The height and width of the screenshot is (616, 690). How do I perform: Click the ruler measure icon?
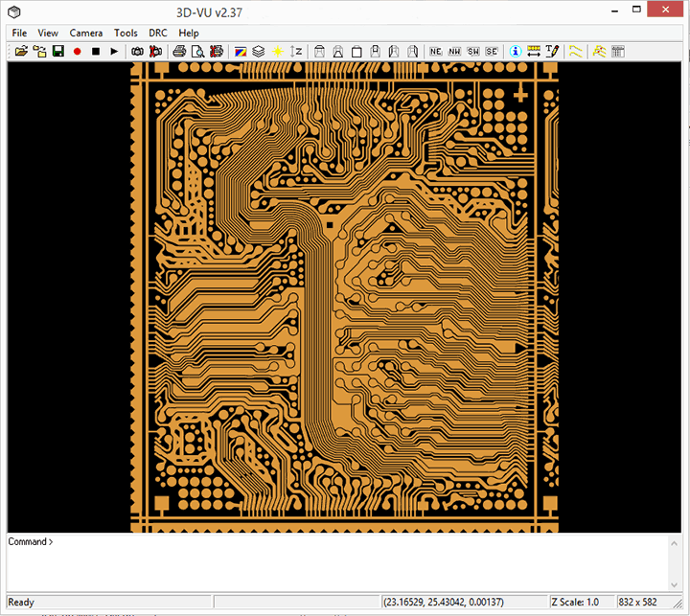click(x=534, y=52)
